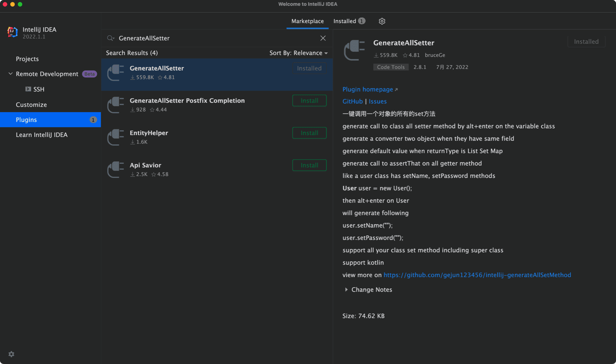Collapse the Remote Development section
The width and height of the screenshot is (616, 364).
click(10, 74)
